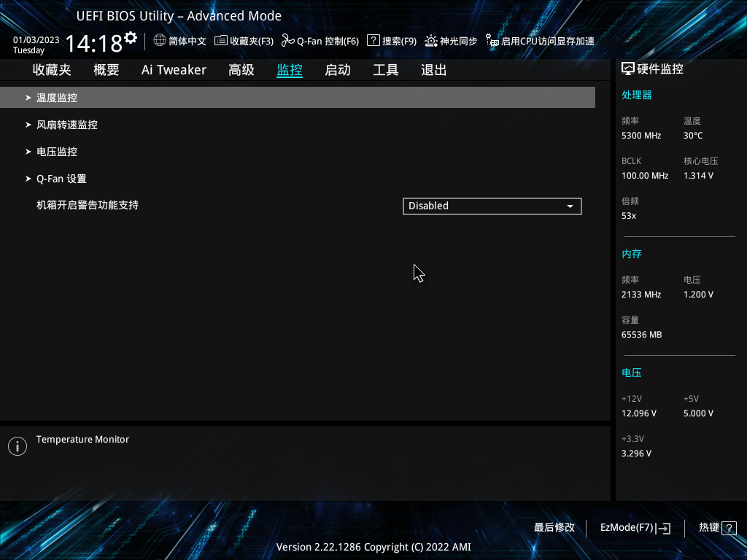Click the 电压 section heading

(632, 373)
